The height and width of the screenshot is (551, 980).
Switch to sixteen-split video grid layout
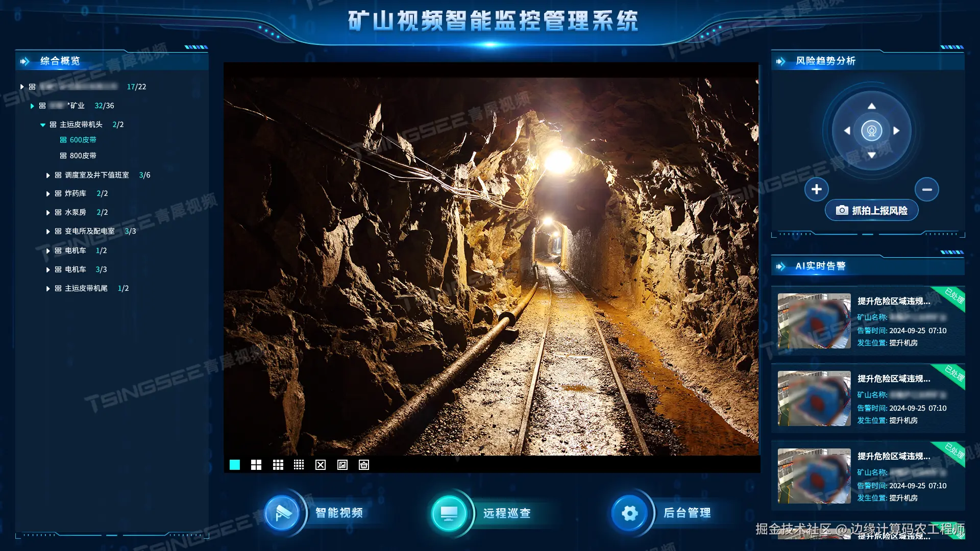299,465
